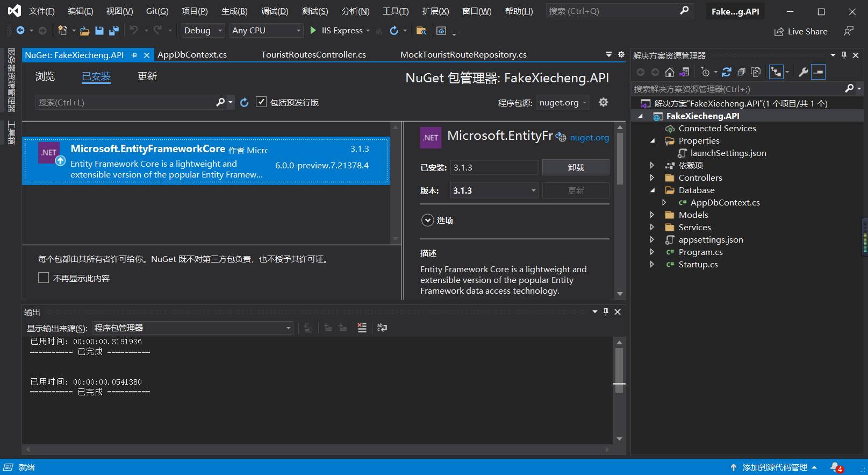This screenshot has width=868, height=475.
Task: Open Properties wrench icon in Solution Explorer
Action: point(804,72)
